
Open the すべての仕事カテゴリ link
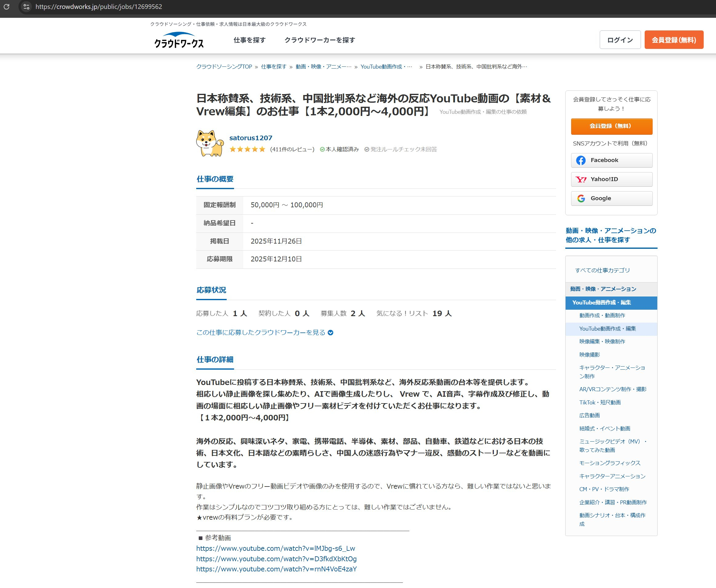[602, 270]
